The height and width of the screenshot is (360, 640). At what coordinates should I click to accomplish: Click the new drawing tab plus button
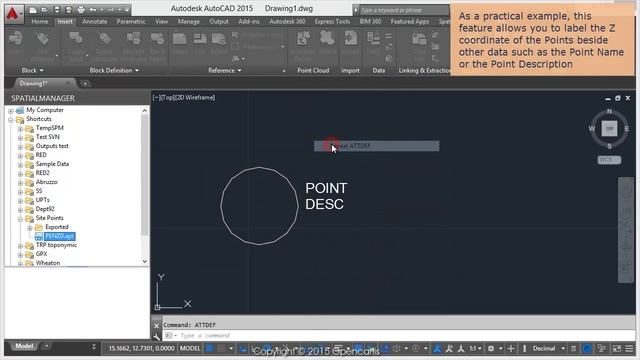pyautogui.click(x=85, y=84)
